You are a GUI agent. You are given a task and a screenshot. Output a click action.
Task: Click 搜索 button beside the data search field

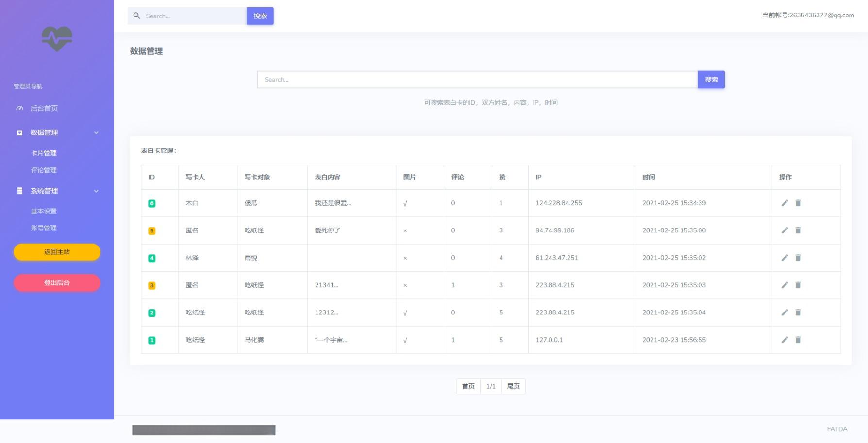tap(711, 80)
